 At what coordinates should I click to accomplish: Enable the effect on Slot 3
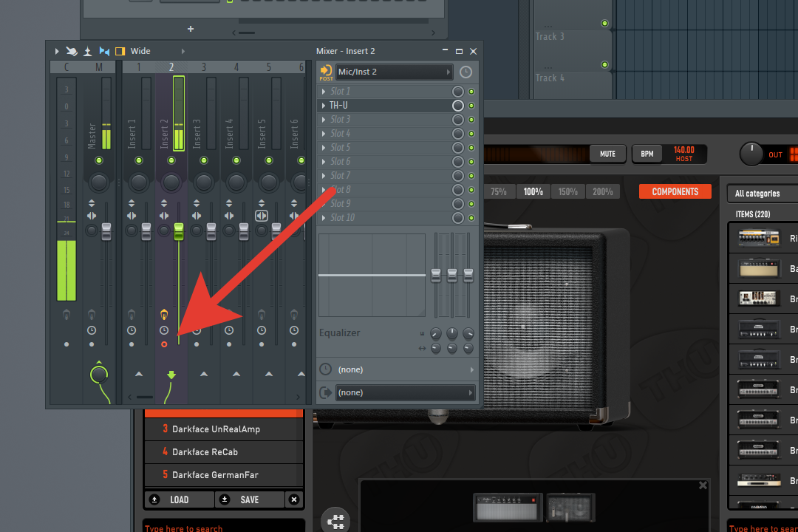(471, 119)
